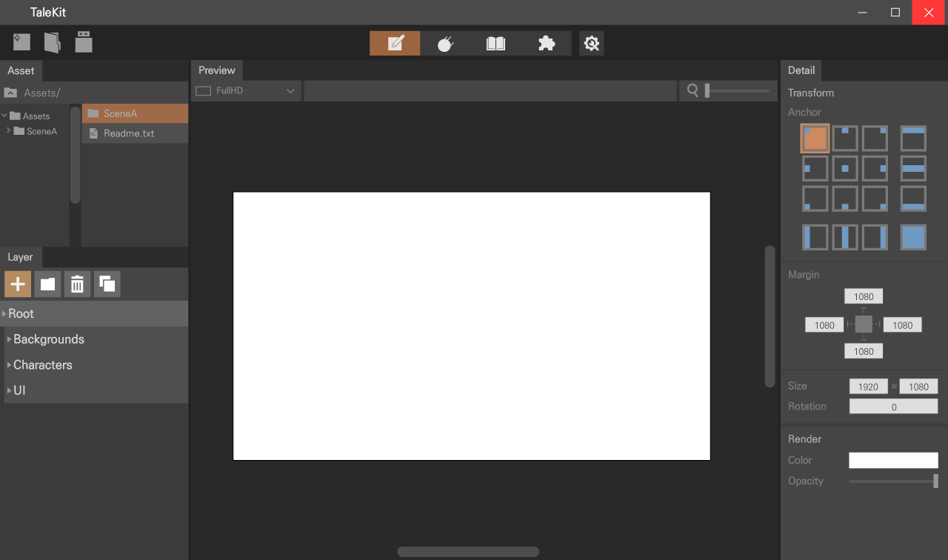Click the Opacity slider handle
Viewport: 948px width, 560px height.
pos(935,481)
